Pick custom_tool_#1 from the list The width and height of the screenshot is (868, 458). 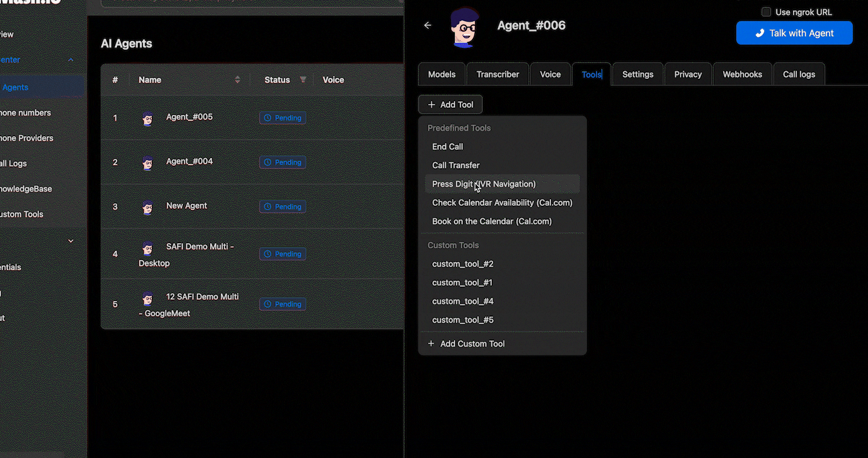tap(502, 282)
